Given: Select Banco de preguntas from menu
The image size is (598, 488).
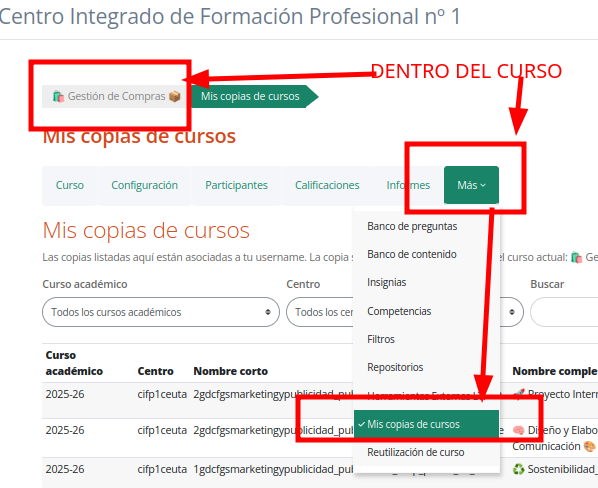Looking at the screenshot, I should pyautogui.click(x=412, y=226).
